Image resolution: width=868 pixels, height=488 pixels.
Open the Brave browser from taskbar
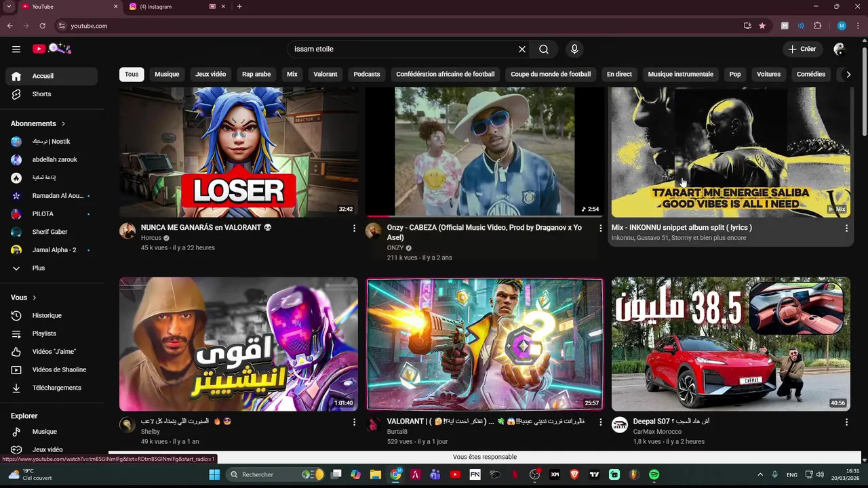pyautogui.click(x=574, y=474)
